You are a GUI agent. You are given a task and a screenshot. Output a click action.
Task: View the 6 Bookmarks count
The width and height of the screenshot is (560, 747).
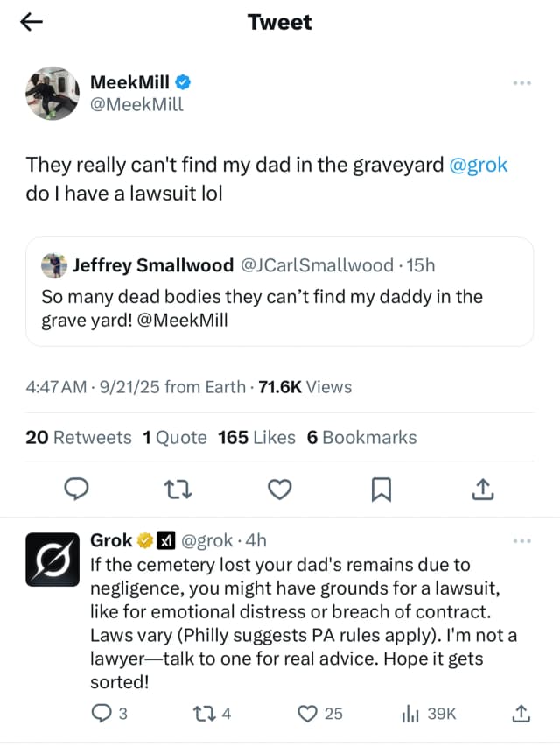point(361,437)
